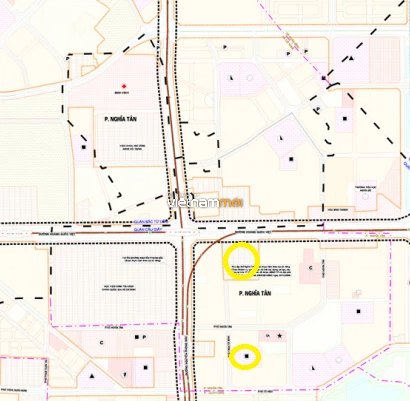Click the circle symbol in the small pink school plot
The image size is (410, 401).
click(x=365, y=197)
